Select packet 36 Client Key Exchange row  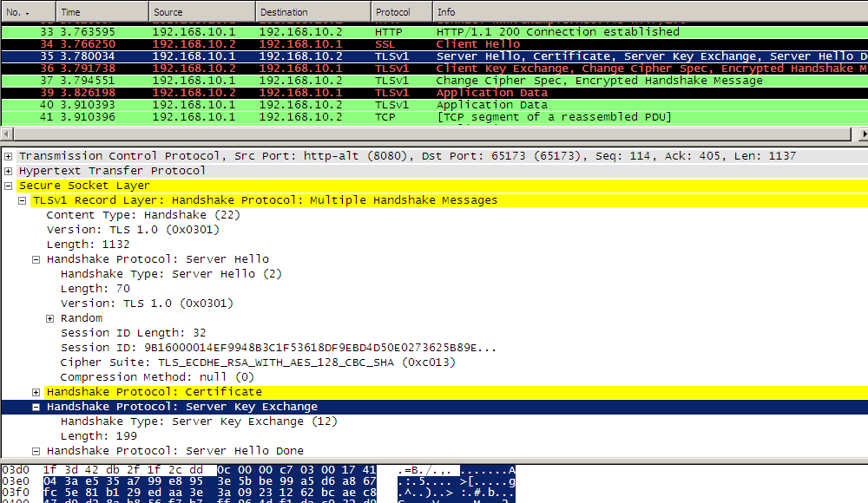coord(435,69)
